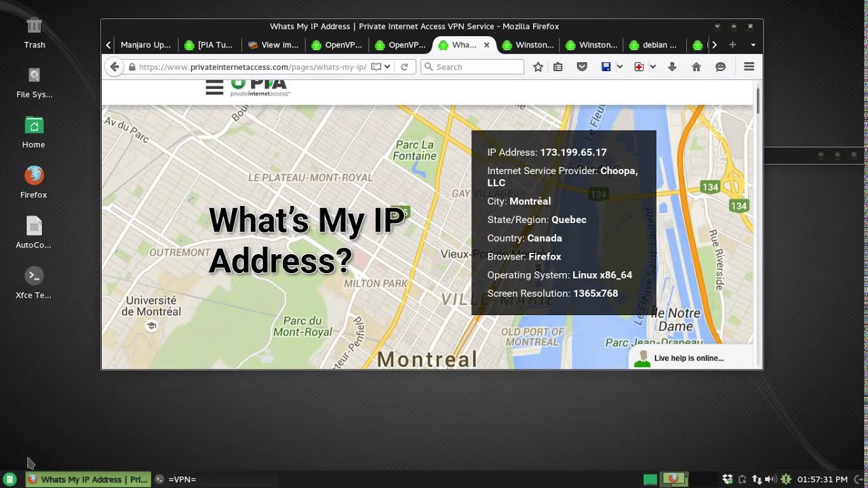
Task: Toggle Reader View icon in address bar
Action: (376, 67)
